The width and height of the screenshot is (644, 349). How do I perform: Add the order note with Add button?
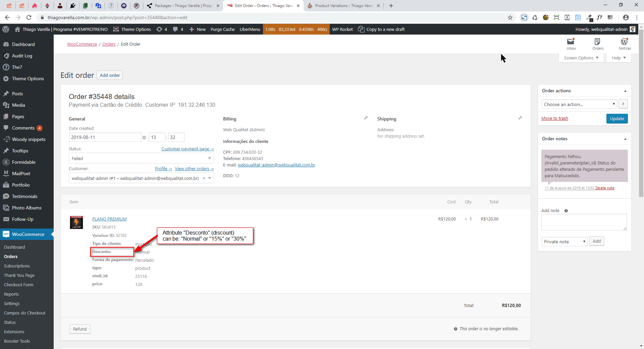pyautogui.click(x=597, y=241)
